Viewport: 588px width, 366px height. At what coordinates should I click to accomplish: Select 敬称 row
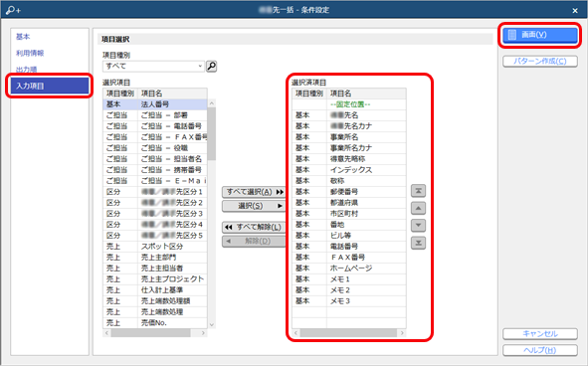349,181
